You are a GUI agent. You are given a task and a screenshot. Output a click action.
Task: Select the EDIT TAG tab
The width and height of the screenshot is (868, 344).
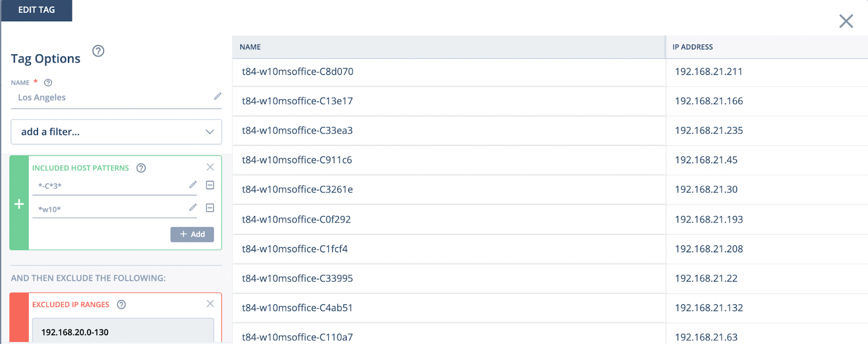click(36, 10)
